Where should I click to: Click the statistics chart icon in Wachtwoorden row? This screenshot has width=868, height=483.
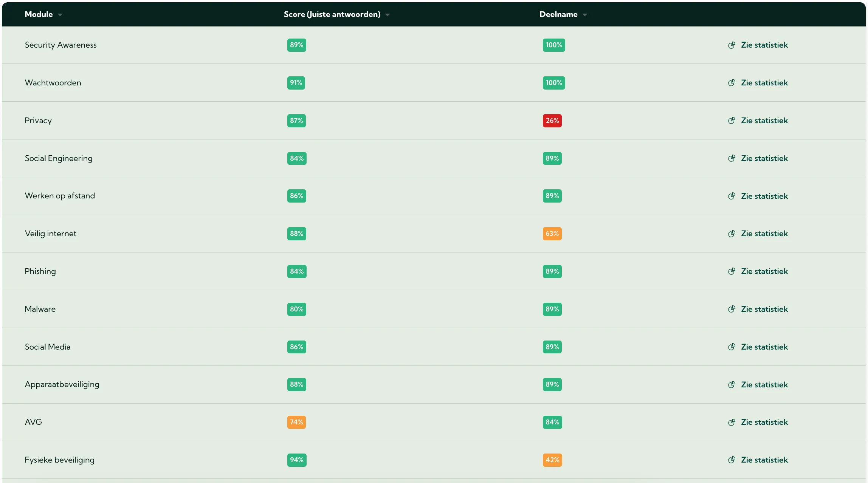[x=732, y=83]
